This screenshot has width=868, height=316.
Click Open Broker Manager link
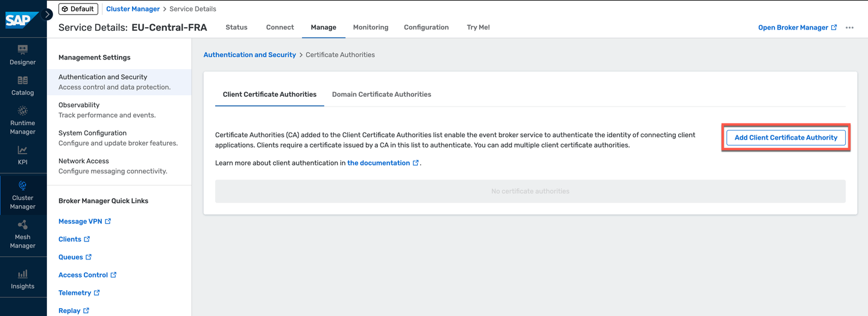pyautogui.click(x=793, y=28)
